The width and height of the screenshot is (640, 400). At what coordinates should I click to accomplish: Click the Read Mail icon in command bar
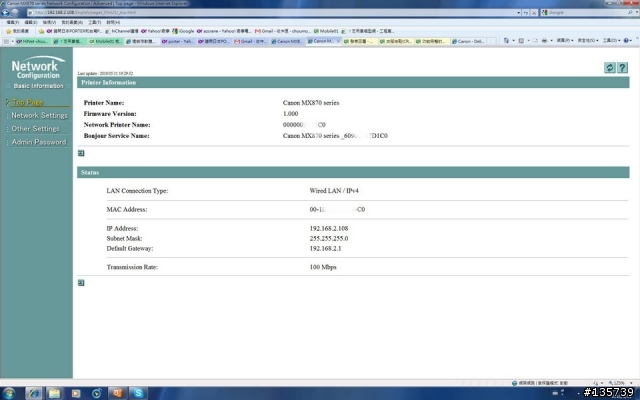coord(535,41)
